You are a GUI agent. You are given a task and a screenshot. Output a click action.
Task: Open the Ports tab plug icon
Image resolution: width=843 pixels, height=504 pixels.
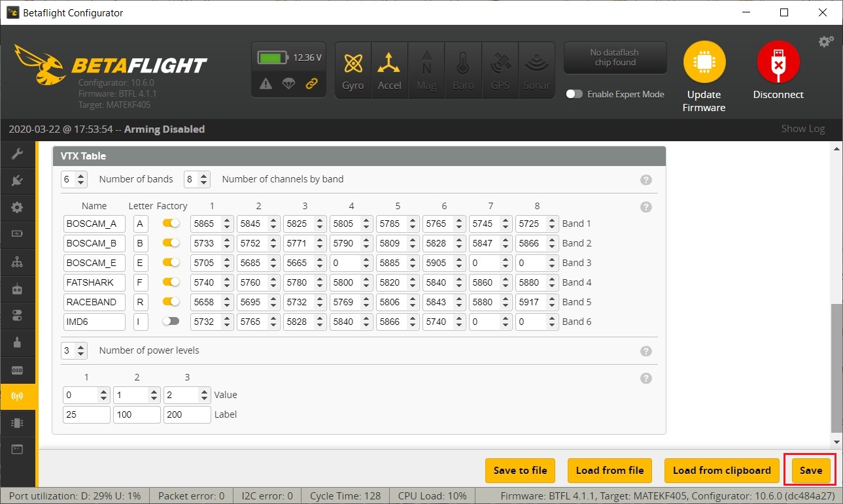click(x=18, y=180)
